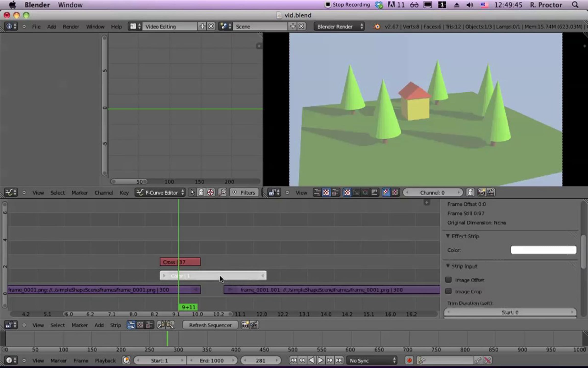The width and height of the screenshot is (588, 368).
Task: Open the Render menu in top header
Action: (x=71, y=26)
